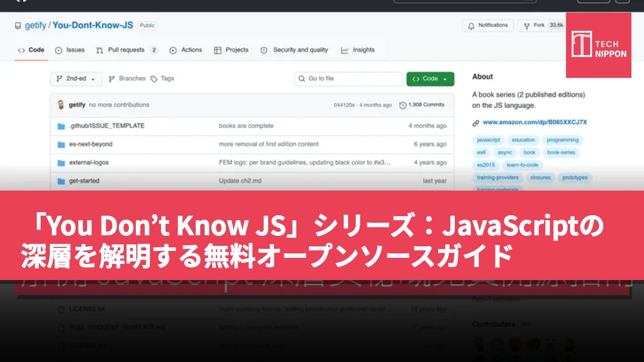
Task: View the Insights tab
Action: tap(358, 50)
